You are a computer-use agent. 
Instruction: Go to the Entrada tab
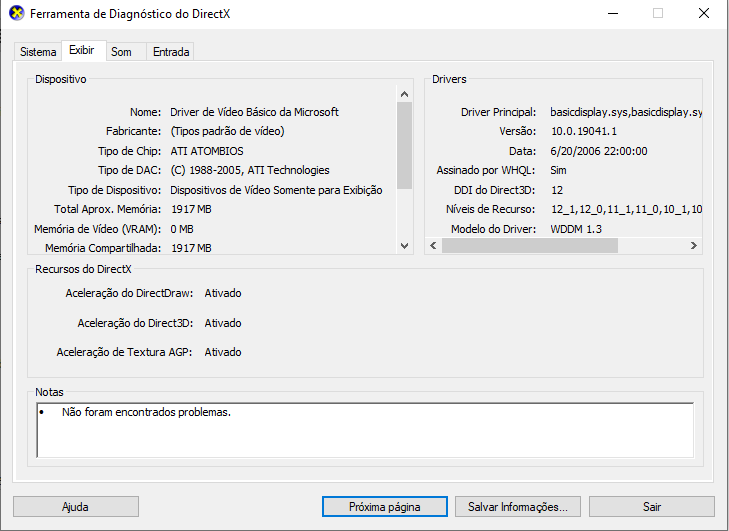coord(171,52)
